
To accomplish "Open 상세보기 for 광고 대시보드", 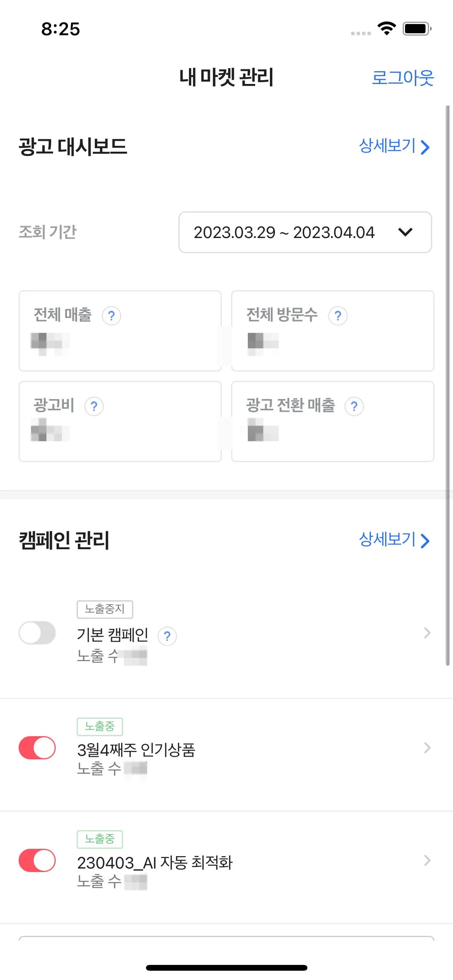I will (x=394, y=146).
